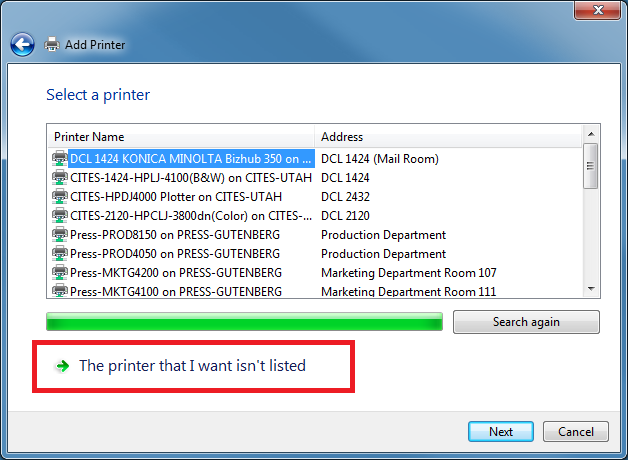
Task: Click the Next button
Action: coord(501,432)
